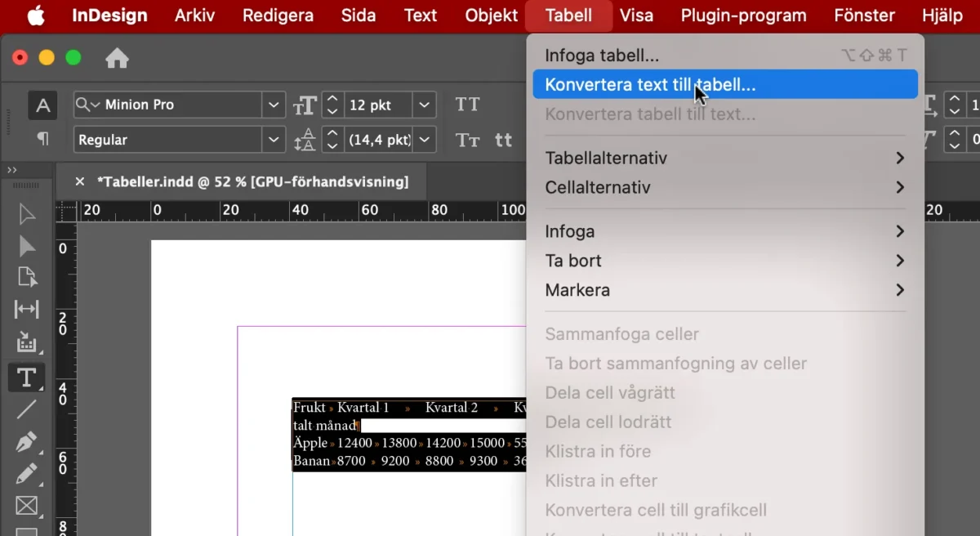This screenshot has width=980, height=536.
Task: Increase font size with the stepper arrow
Action: tap(332, 99)
